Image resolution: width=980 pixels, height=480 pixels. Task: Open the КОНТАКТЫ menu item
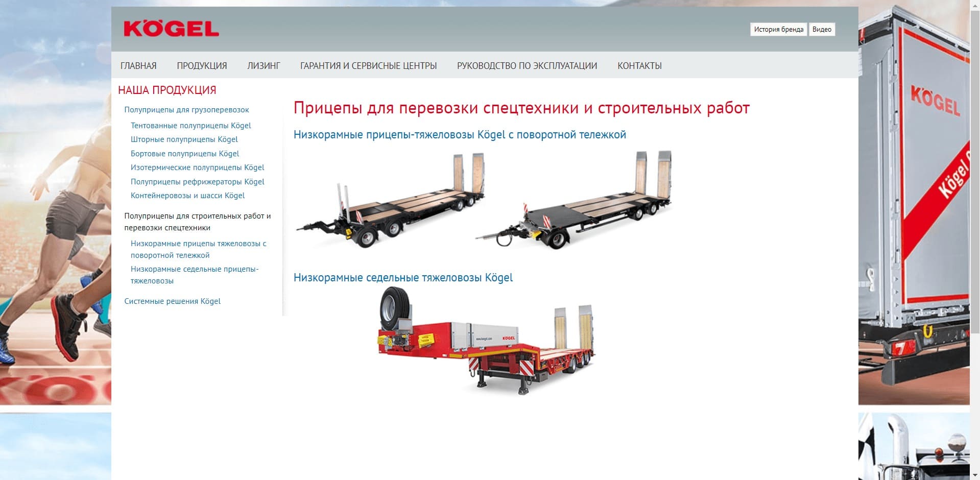tap(639, 66)
